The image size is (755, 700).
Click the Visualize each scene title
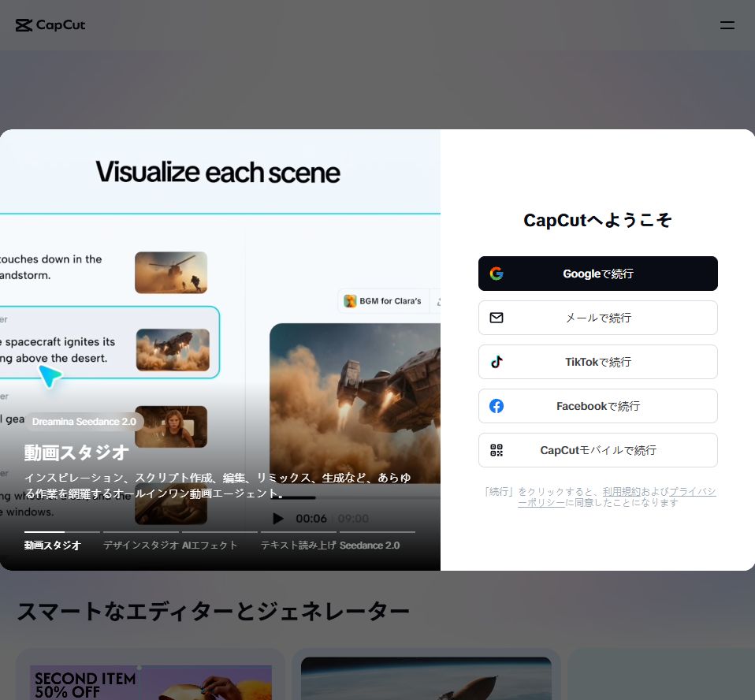218,172
